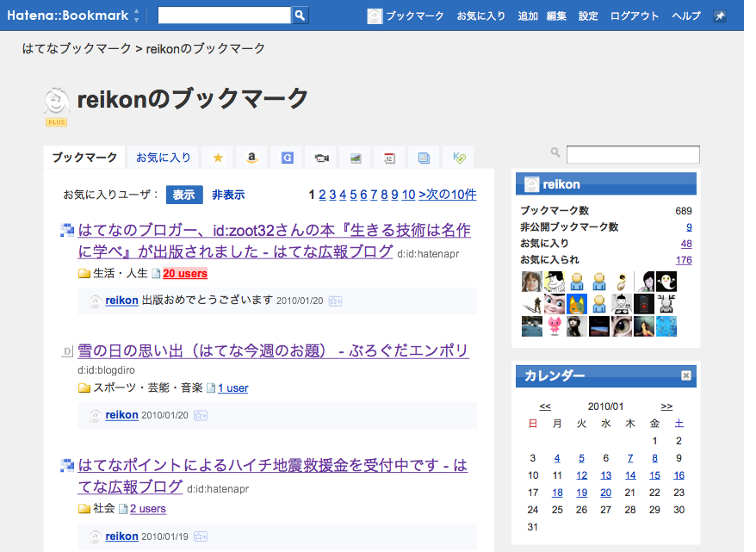
Task: Click the 2 users link
Action: pyautogui.click(x=148, y=509)
